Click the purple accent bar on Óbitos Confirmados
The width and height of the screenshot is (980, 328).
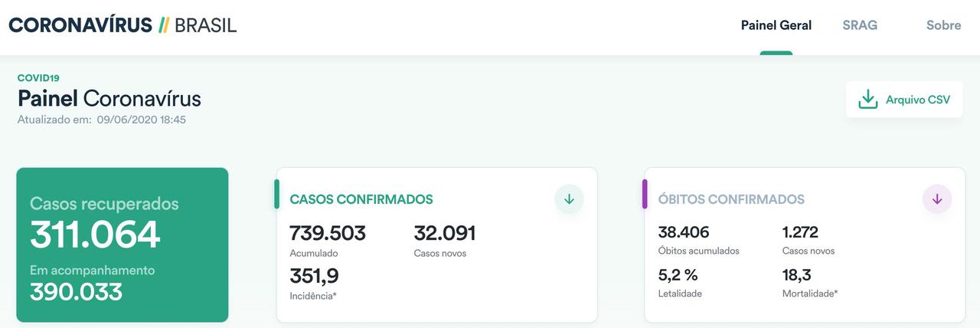645,194
